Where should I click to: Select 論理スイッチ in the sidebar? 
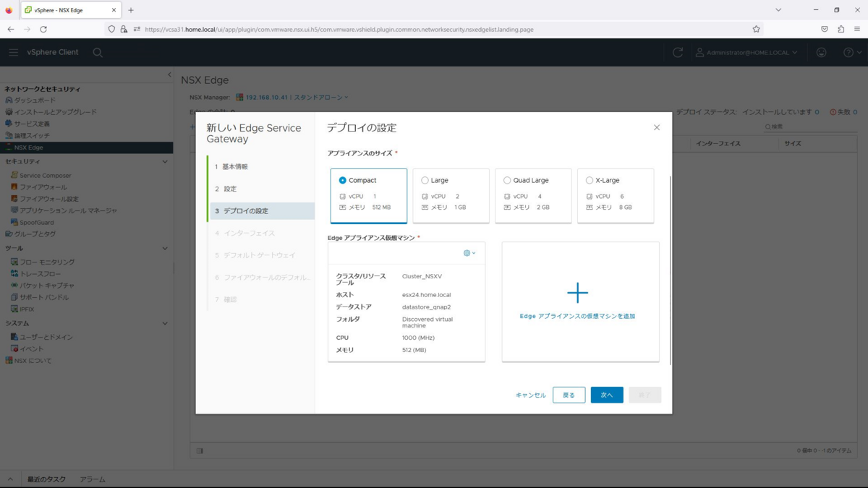[x=32, y=135]
